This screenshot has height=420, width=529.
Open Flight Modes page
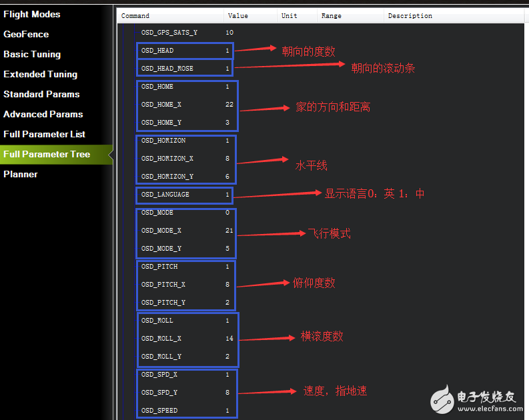tap(32, 15)
